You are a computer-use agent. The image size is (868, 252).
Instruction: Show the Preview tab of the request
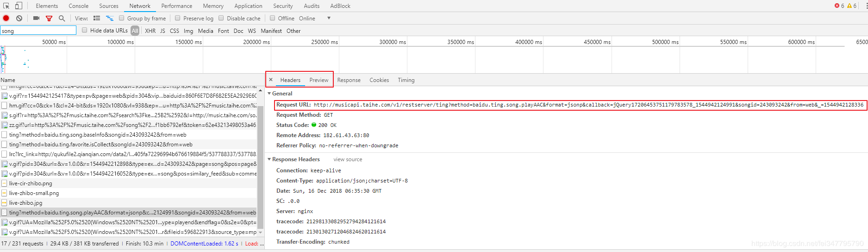point(319,80)
